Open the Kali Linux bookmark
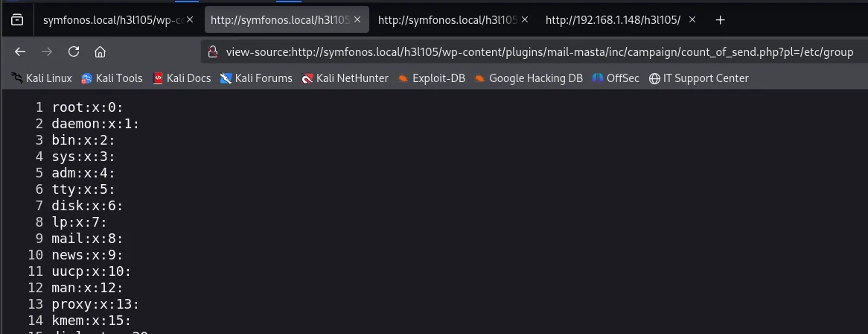The width and height of the screenshot is (868, 334). 42,78
